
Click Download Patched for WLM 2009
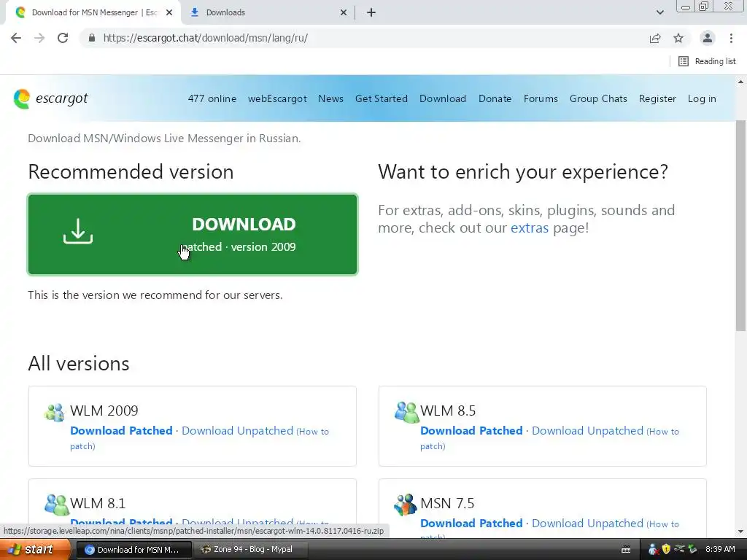121,430
